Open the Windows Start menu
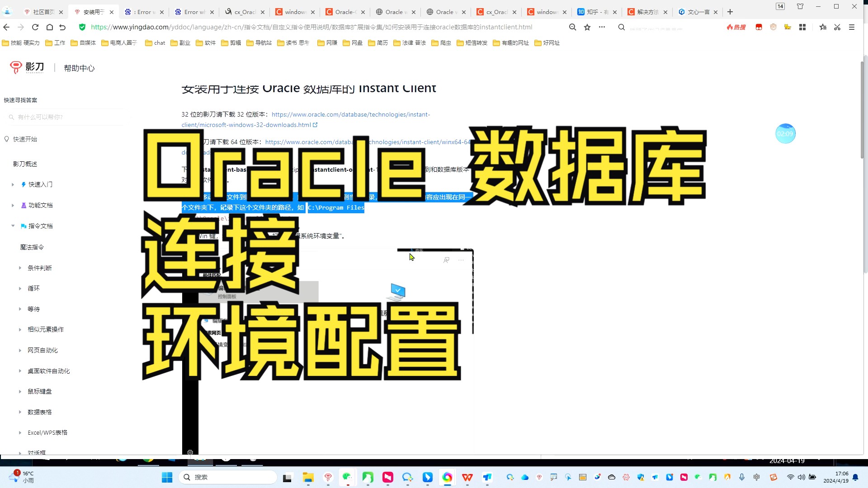 coord(167,477)
